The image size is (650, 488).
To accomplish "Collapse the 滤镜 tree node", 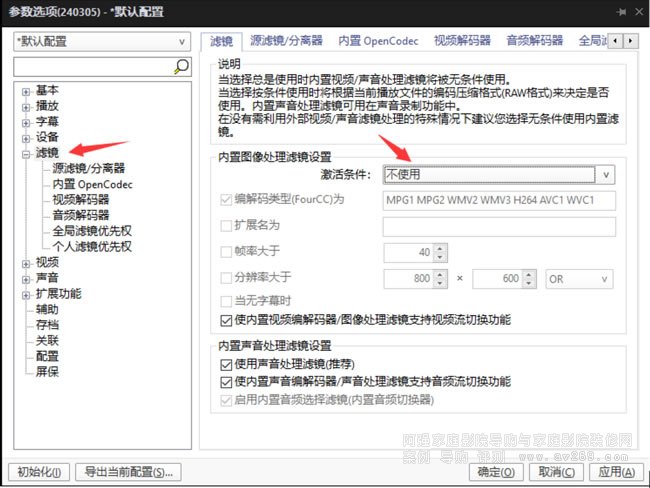I will point(26,153).
